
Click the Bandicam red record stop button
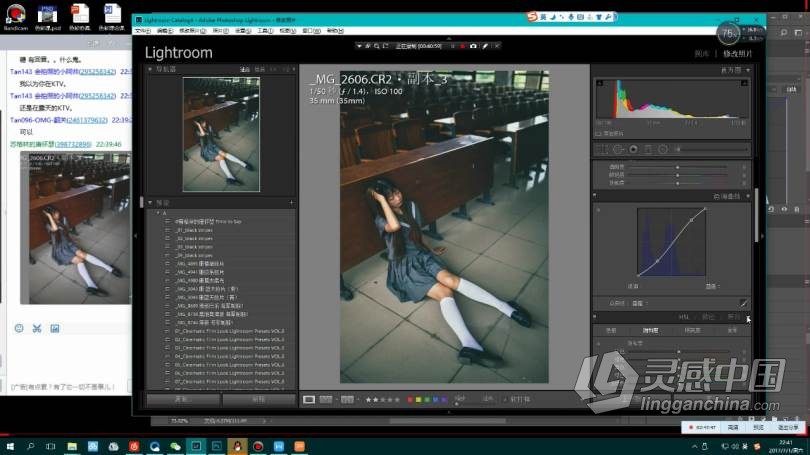point(462,46)
